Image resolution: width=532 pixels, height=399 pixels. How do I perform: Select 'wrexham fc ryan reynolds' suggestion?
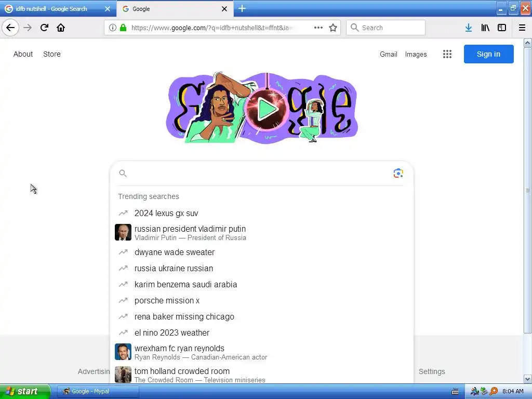262,352
